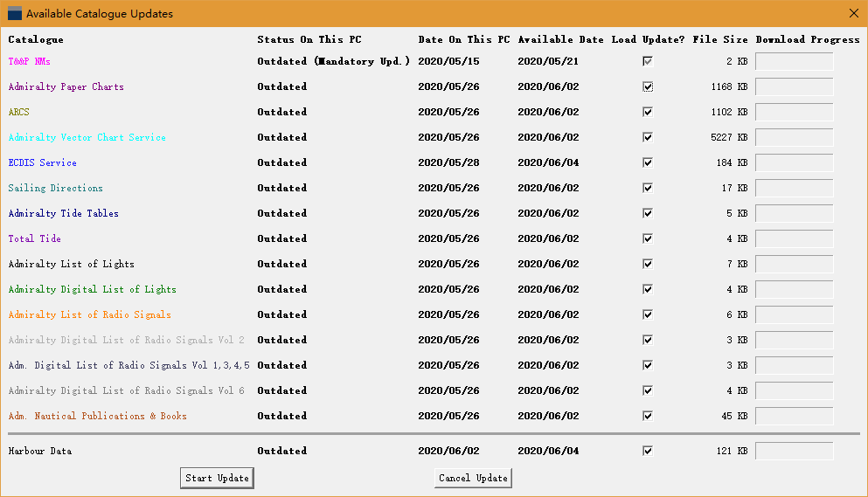Image resolution: width=868 pixels, height=497 pixels.
Task: Click Status On This PC header
Action: [309, 39]
